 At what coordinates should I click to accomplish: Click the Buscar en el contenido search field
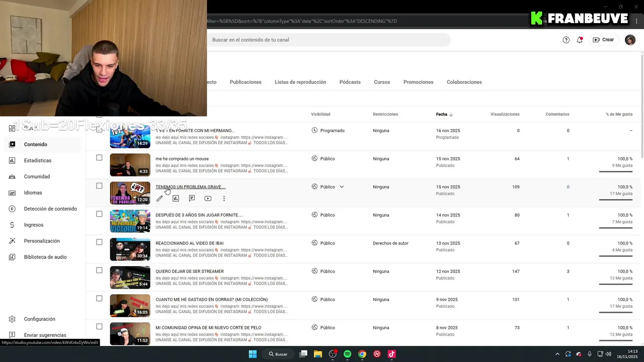329,40
